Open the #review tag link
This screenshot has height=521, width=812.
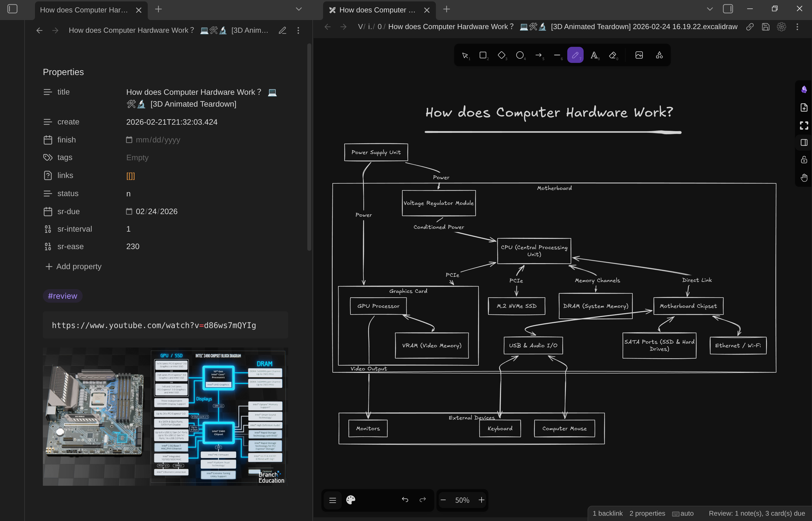[x=63, y=296]
